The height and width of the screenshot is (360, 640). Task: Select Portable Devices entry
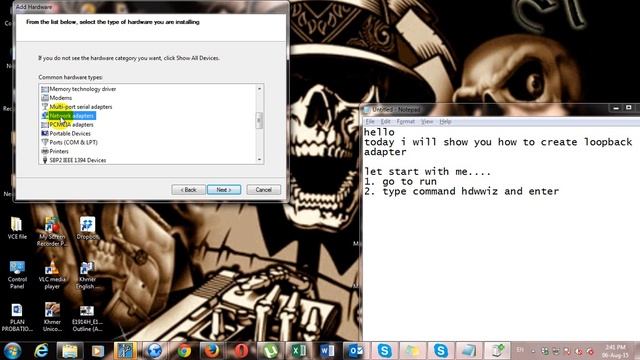(66, 133)
